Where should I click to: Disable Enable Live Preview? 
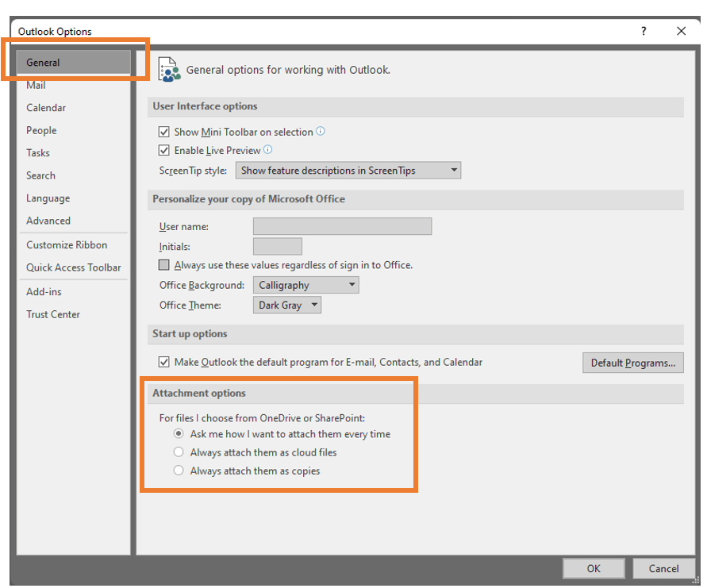click(163, 150)
